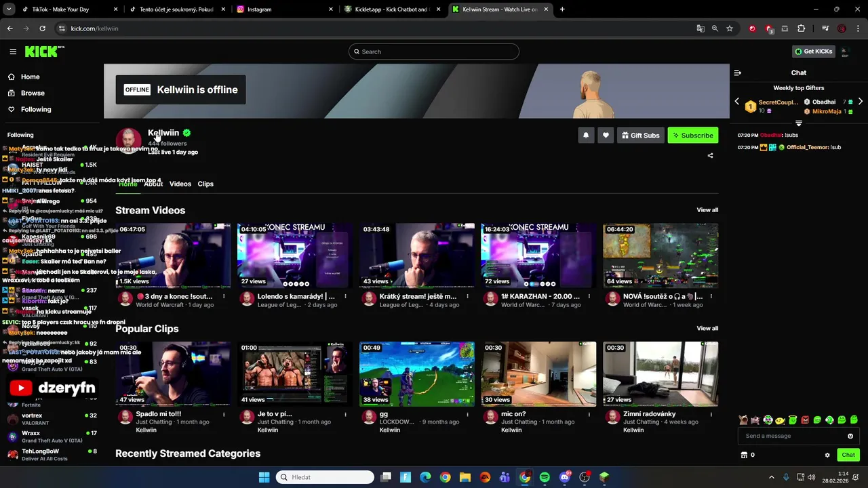
Task: Open the Windows Start menu
Action: pos(264,477)
